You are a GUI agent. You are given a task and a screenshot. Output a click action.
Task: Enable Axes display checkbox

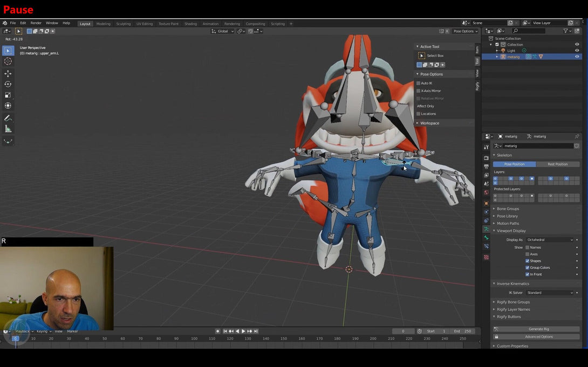click(x=527, y=254)
